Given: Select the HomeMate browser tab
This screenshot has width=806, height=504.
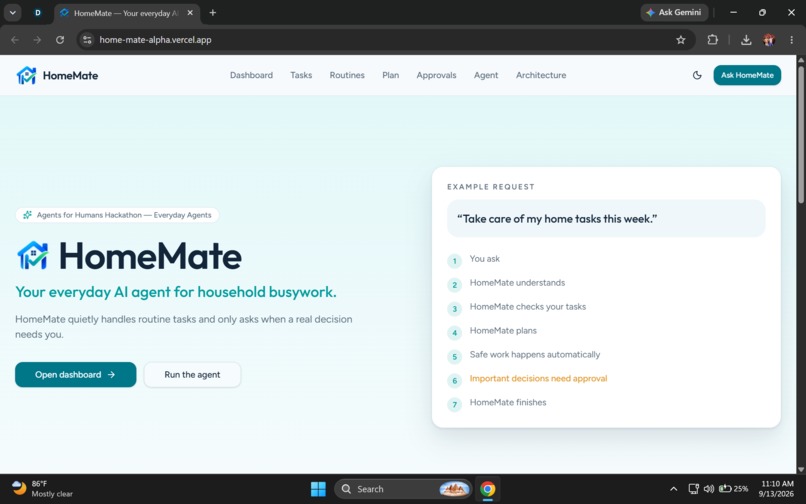Looking at the screenshot, I should pyautogui.click(x=126, y=13).
